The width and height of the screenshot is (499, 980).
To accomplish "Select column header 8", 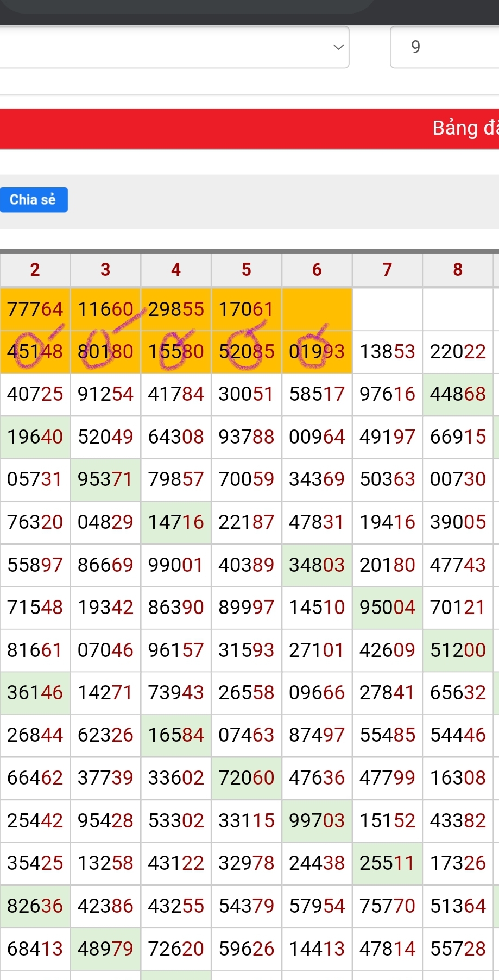I will 458,269.
